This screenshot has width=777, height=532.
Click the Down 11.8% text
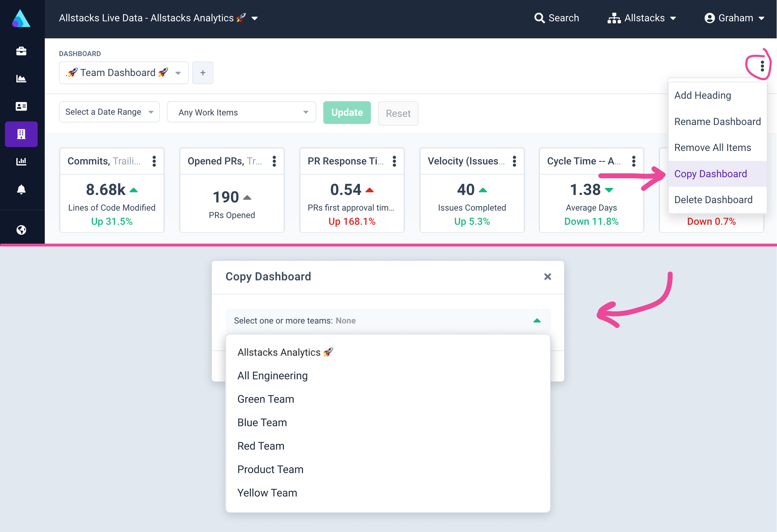592,222
